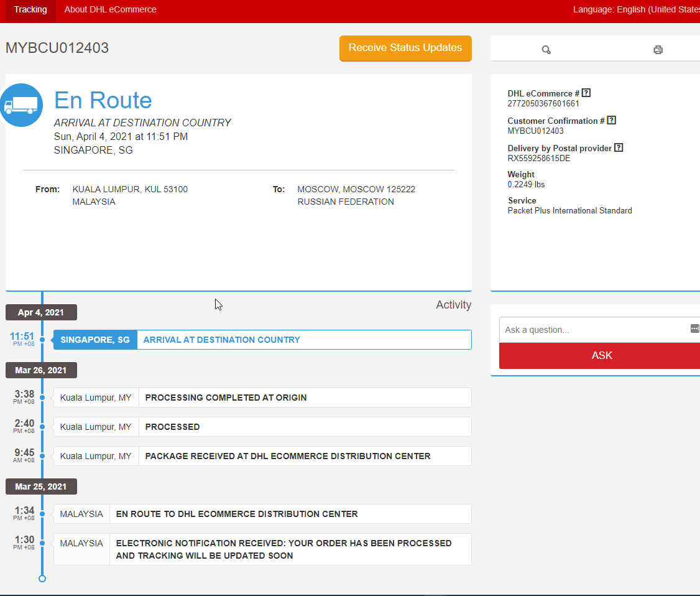Click the En Route status title
Screen dimensions: 700x596
[x=103, y=100]
